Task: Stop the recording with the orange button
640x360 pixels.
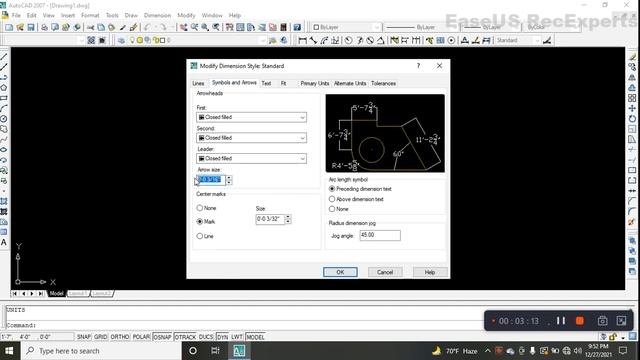Action: coord(580,321)
